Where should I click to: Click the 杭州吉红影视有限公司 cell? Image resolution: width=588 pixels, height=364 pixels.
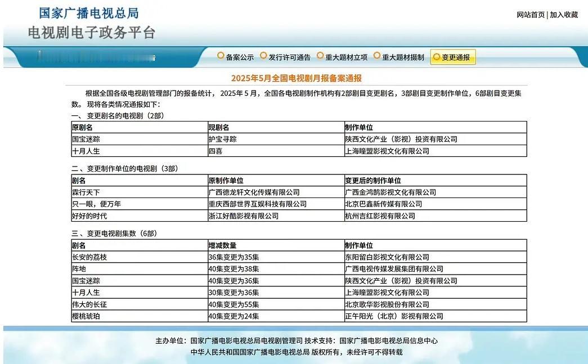pos(436,216)
